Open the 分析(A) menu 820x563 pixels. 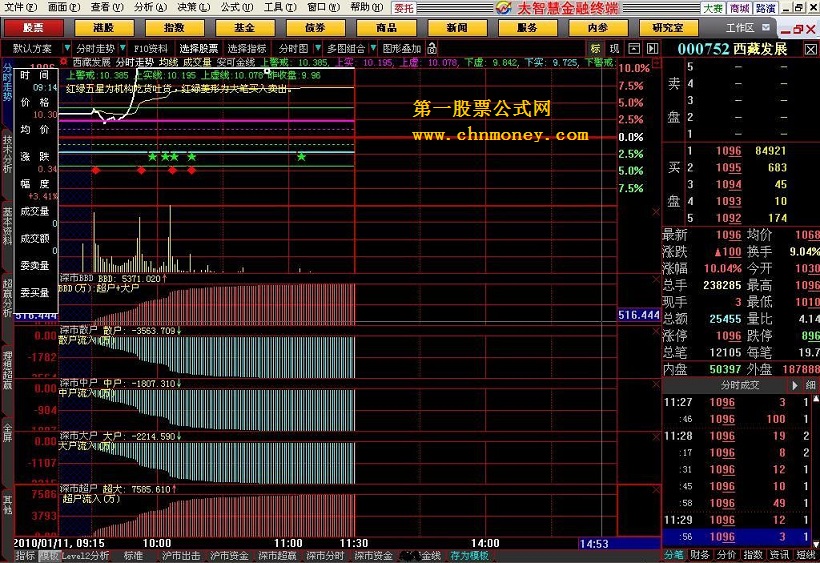point(150,7)
